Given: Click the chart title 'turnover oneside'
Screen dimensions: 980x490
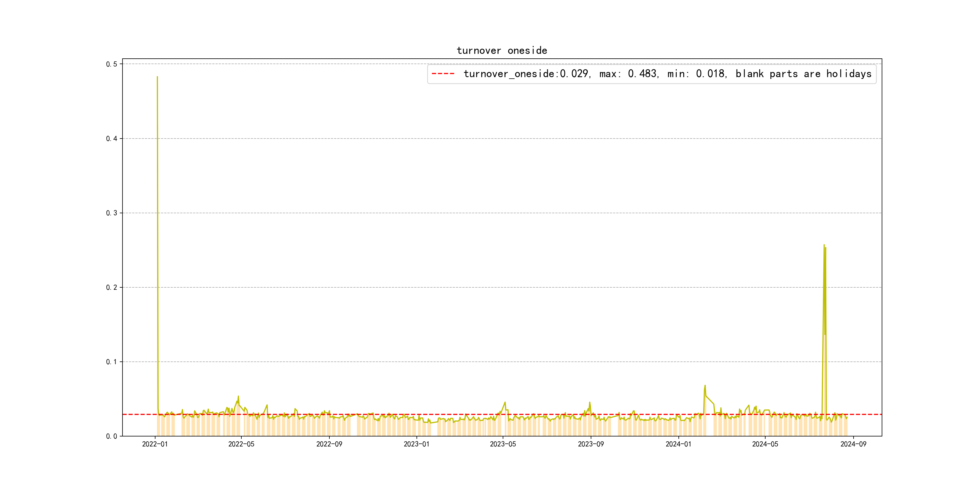Looking at the screenshot, I should point(501,51).
